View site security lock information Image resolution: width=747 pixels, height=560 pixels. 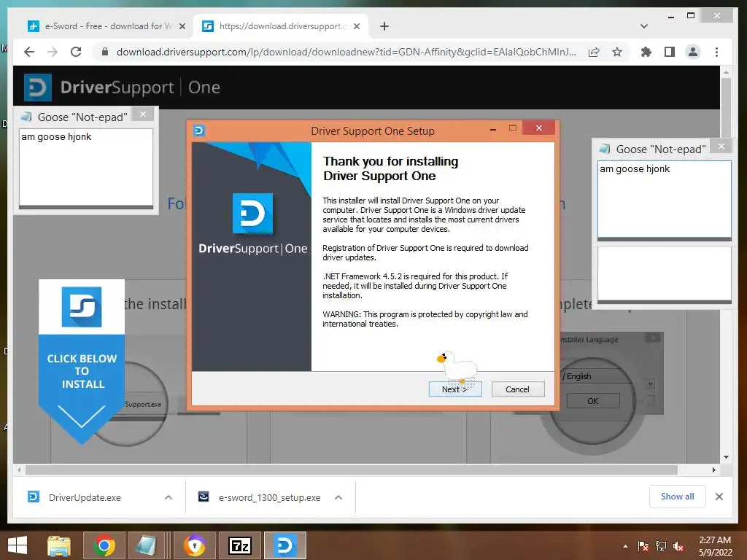[105, 52]
